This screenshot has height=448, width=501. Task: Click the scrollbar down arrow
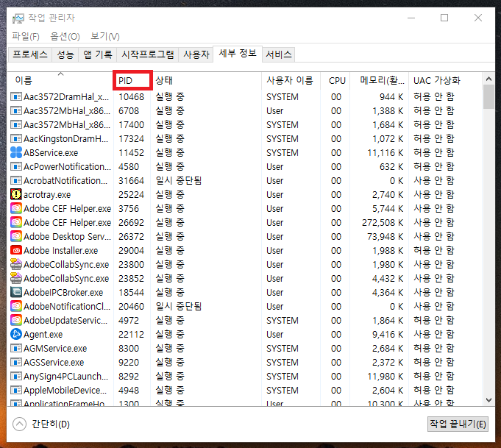488,400
